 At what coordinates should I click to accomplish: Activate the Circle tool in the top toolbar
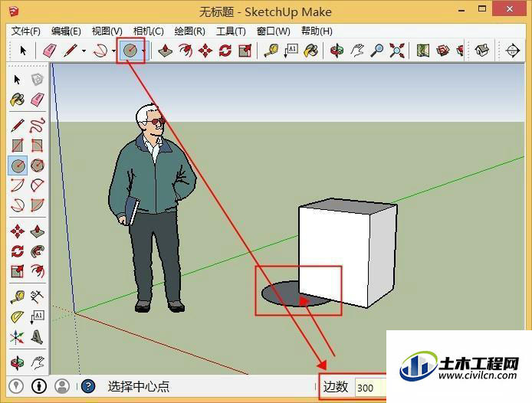[130, 51]
